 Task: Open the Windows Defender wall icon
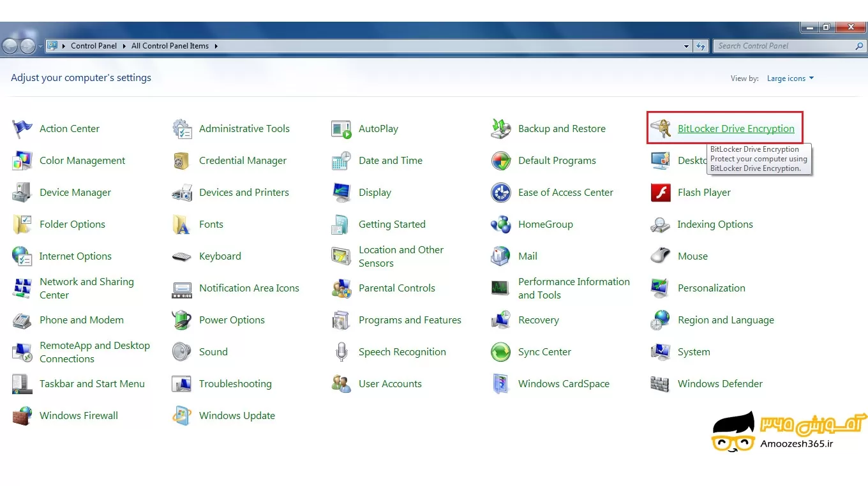click(661, 384)
